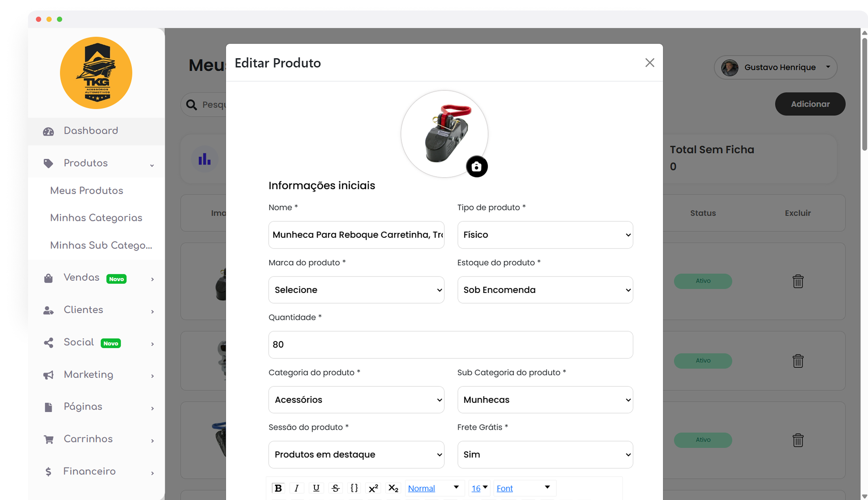Insert code block with the braces icon

tap(354, 488)
